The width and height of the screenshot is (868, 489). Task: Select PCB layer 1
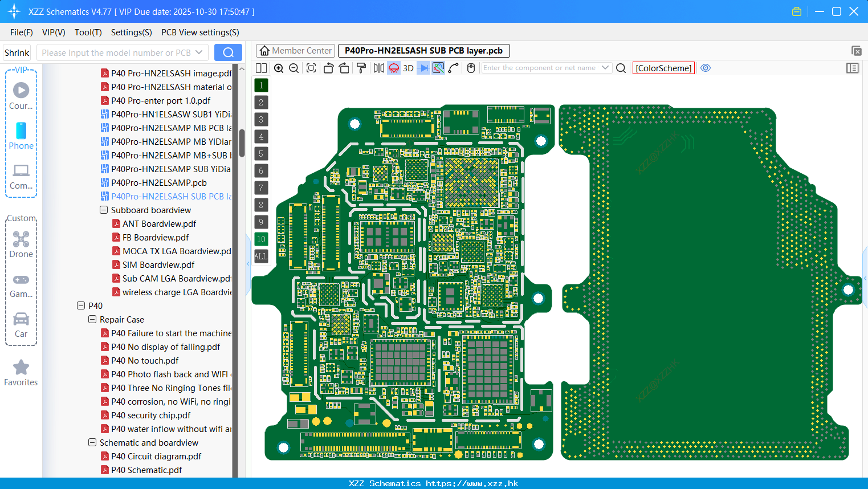point(261,85)
